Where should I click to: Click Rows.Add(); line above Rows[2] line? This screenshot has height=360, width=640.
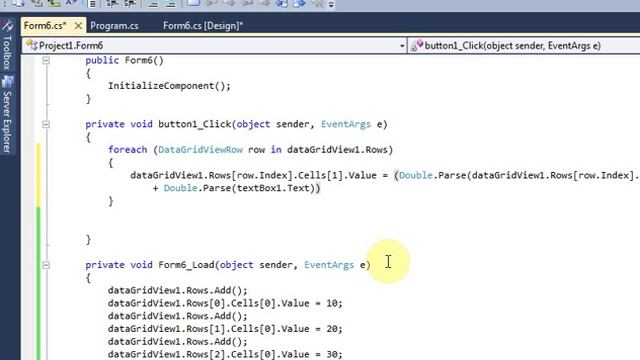pos(178,342)
